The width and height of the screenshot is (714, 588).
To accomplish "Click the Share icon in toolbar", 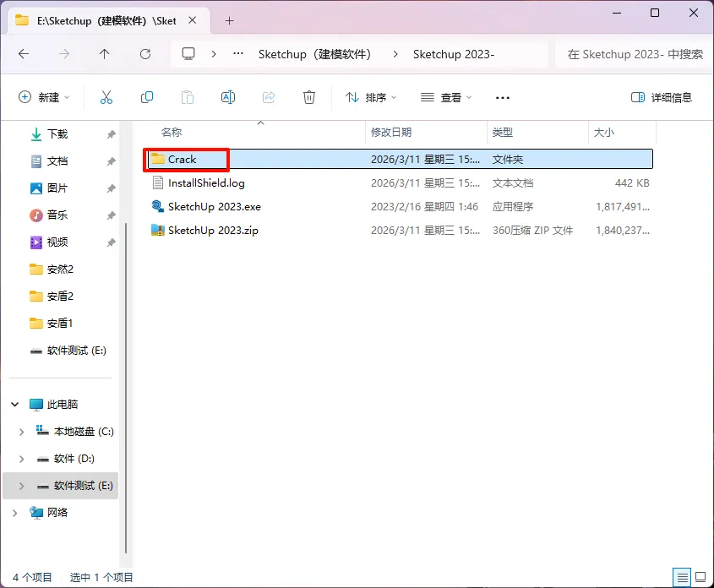I will point(269,97).
